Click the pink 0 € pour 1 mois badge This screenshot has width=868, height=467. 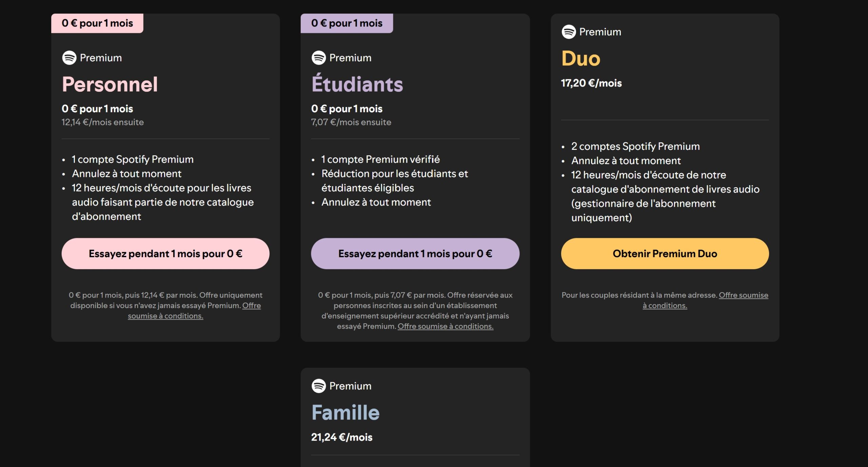[97, 23]
